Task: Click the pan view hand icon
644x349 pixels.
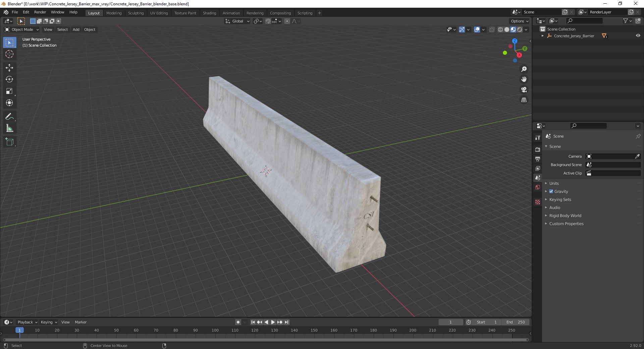Action: coord(524,80)
